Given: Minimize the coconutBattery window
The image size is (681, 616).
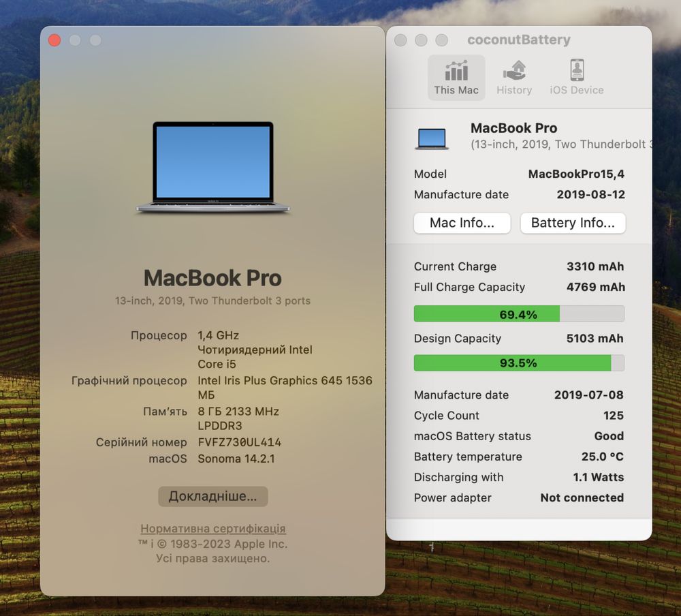Looking at the screenshot, I should click(421, 40).
